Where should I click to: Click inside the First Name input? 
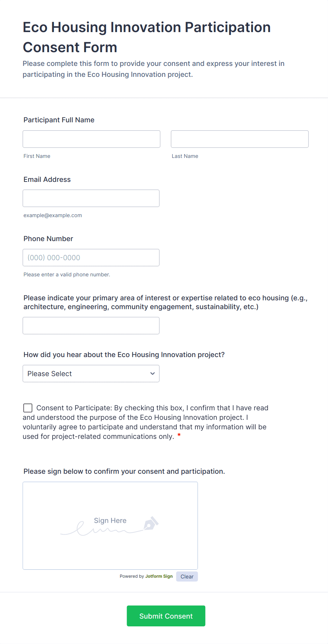tap(91, 139)
